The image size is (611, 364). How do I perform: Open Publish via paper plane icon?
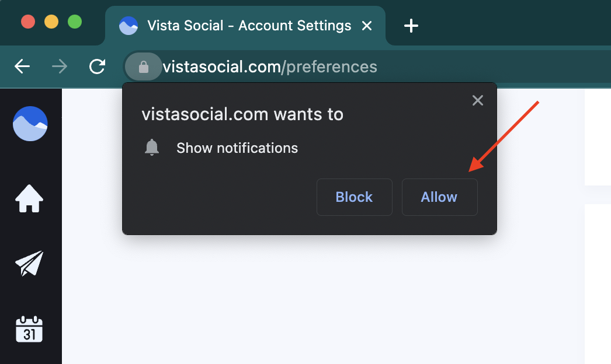coord(29,263)
